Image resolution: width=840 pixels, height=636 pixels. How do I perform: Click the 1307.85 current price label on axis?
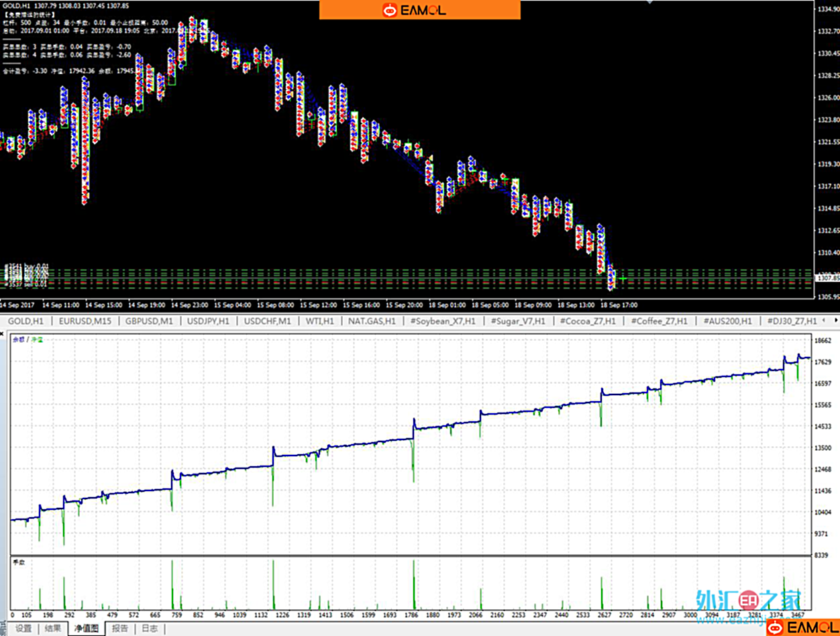[826, 278]
